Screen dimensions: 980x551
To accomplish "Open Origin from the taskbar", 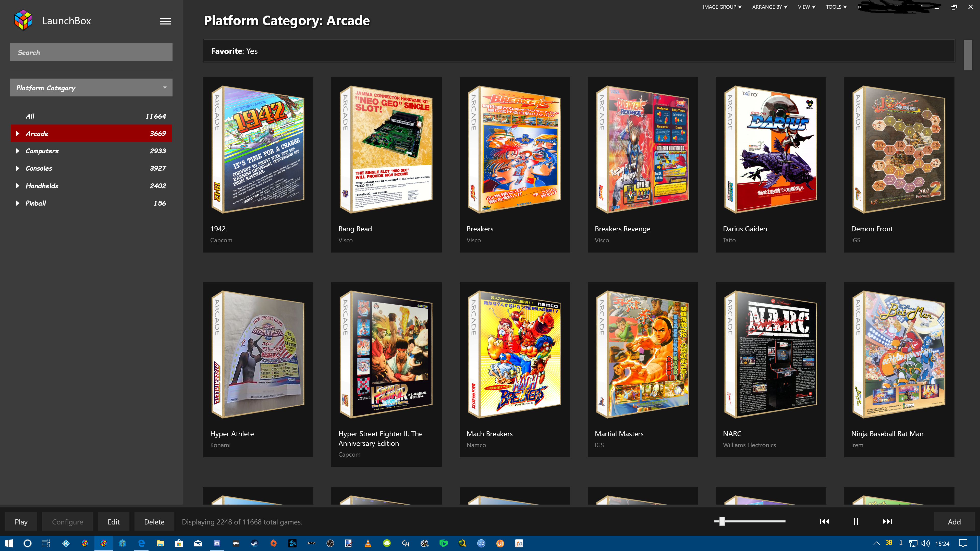I will (274, 543).
